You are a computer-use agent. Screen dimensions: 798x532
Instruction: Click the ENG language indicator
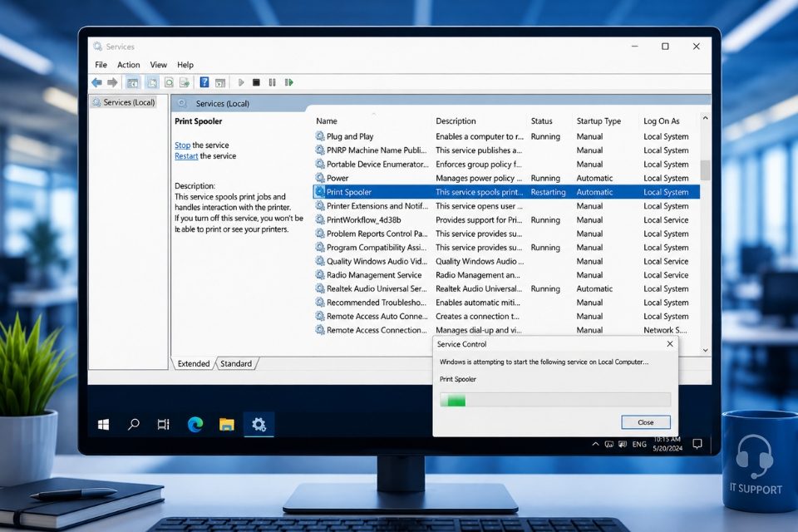pyautogui.click(x=639, y=445)
